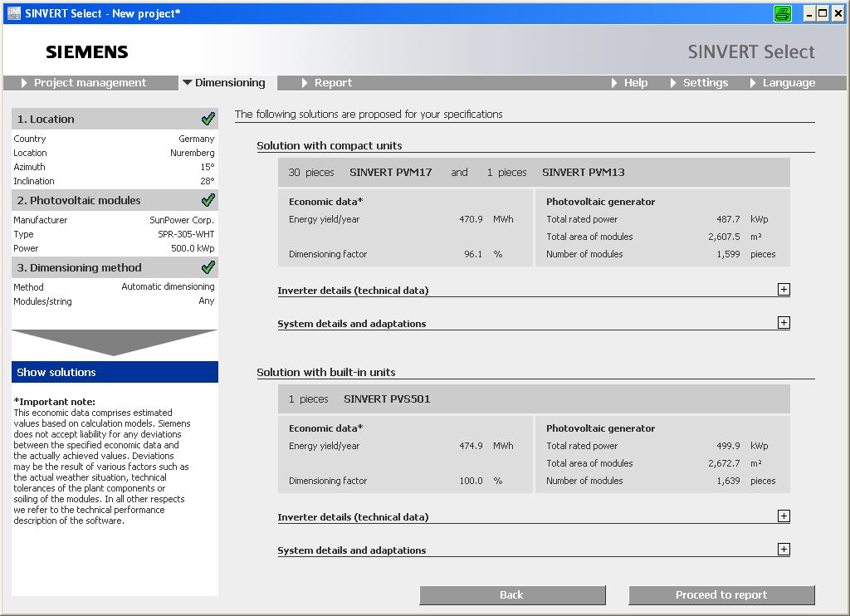Click the 2,607.5 total module area value

(x=724, y=237)
